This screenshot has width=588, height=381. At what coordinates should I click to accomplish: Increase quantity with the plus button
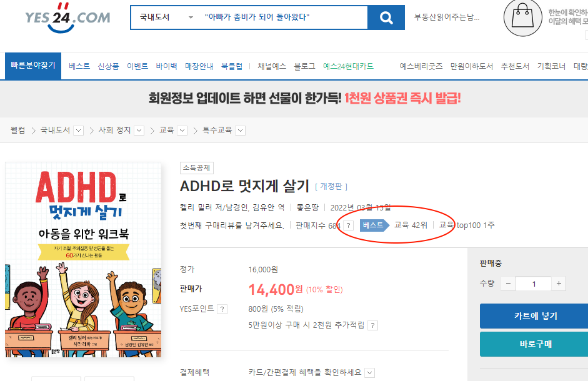(559, 284)
